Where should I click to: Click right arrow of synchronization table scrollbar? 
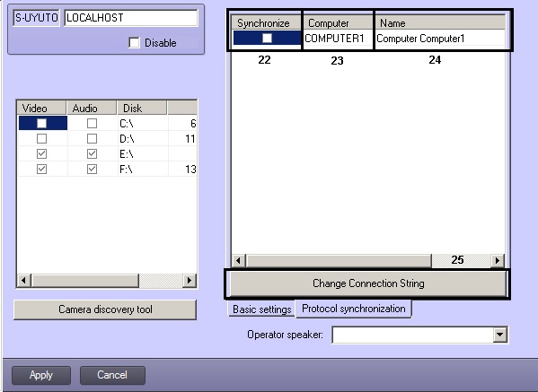498,261
